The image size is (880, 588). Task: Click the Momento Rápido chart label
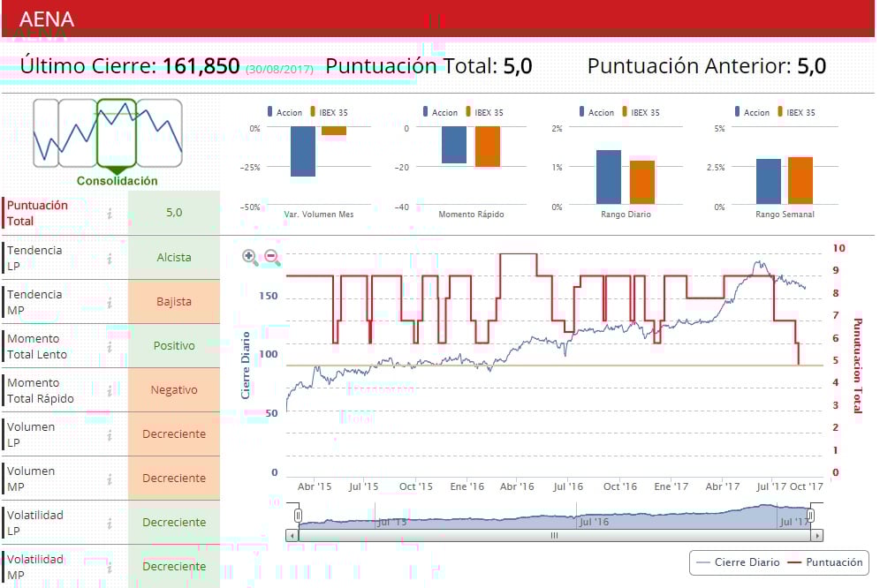472,215
